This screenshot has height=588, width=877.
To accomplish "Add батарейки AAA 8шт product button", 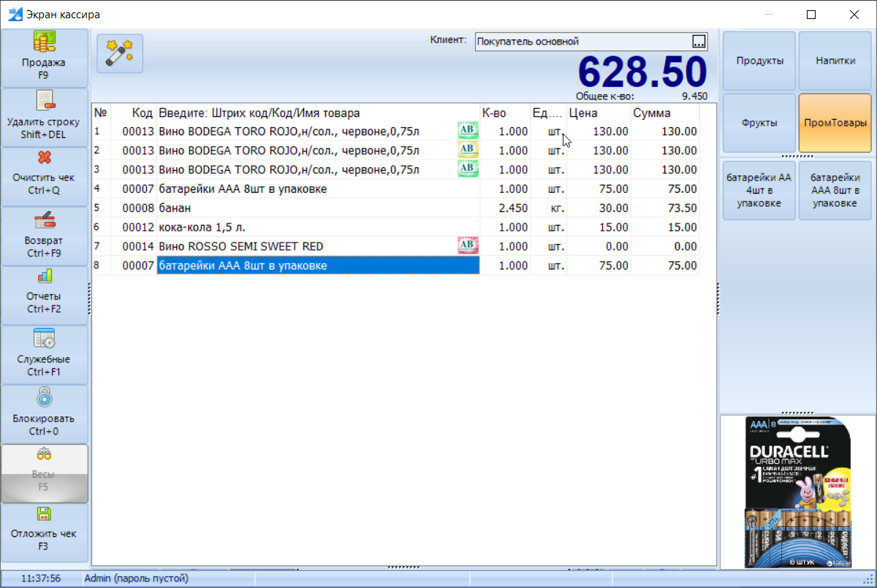I will click(x=835, y=190).
